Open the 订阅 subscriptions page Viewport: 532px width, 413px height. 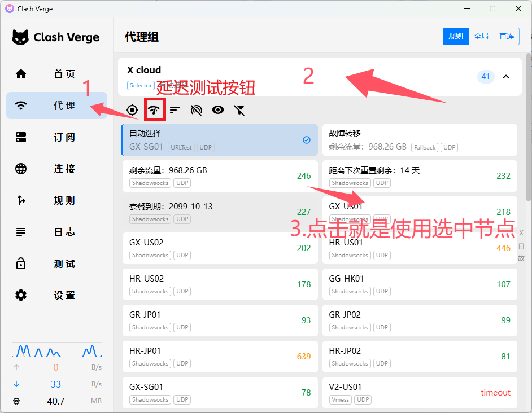(56, 137)
